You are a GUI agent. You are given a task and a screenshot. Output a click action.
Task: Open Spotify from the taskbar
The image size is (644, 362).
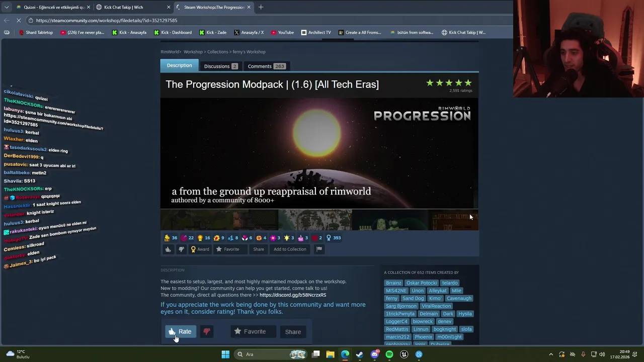point(389,354)
